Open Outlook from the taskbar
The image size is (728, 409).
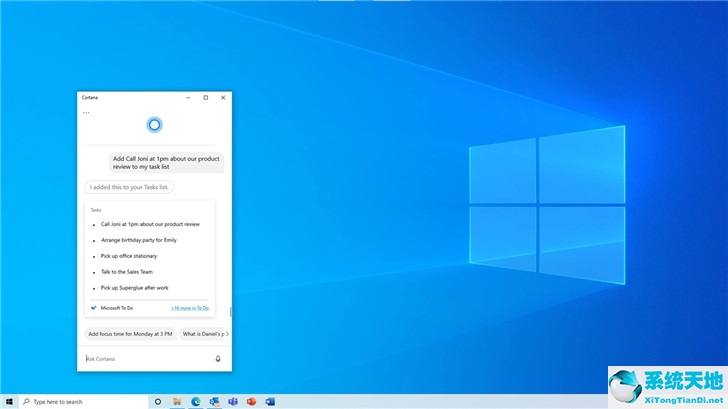click(214, 402)
